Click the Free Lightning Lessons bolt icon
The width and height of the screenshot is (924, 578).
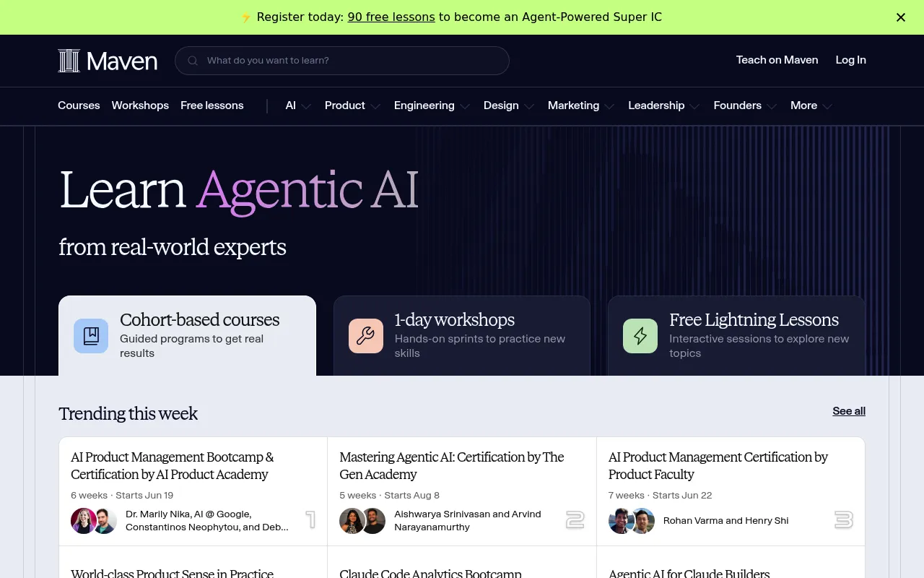[640, 336]
